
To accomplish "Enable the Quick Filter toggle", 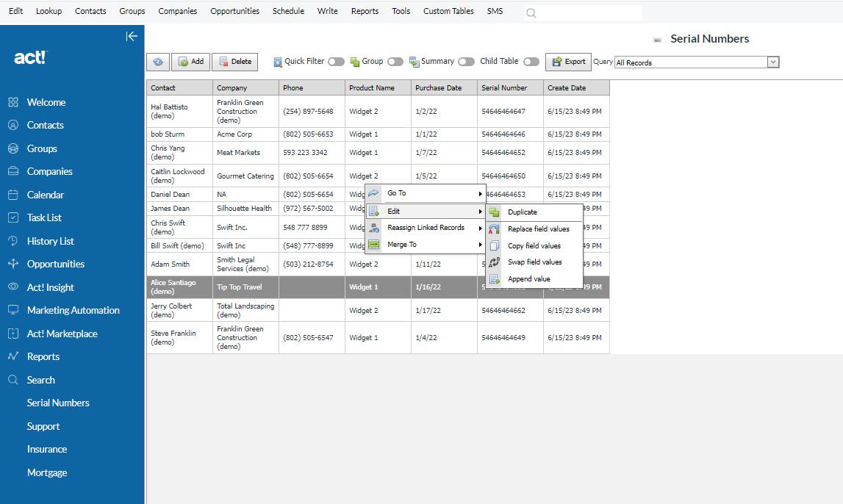I will 336,62.
